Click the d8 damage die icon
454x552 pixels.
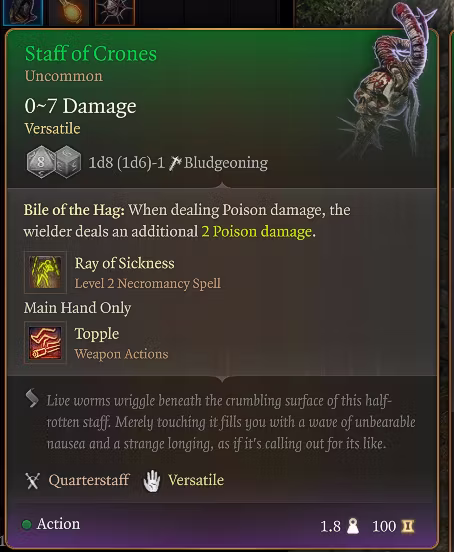41,162
